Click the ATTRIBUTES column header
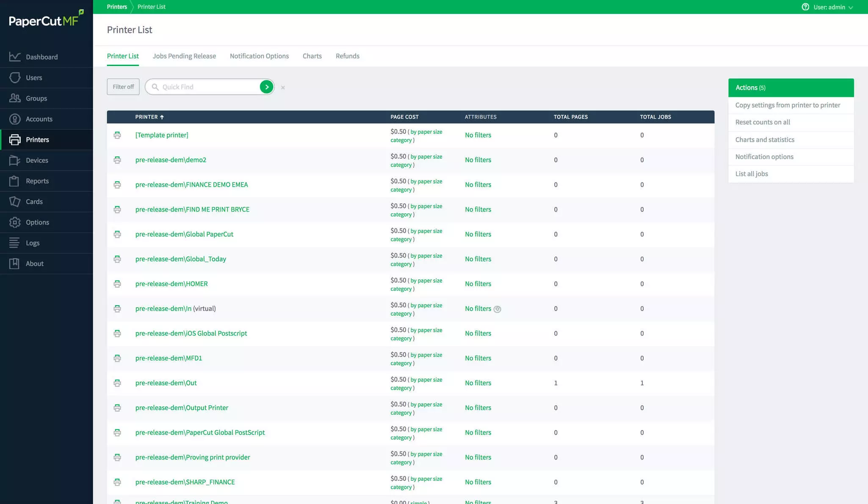 tap(481, 117)
